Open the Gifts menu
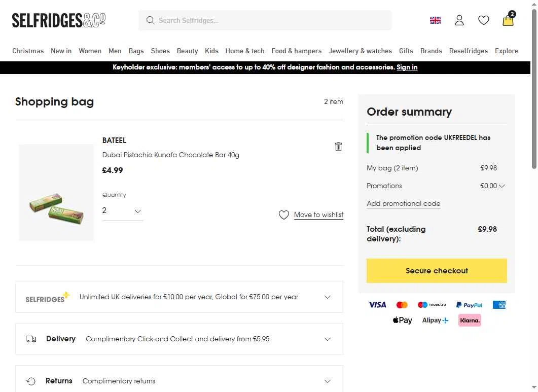This screenshot has height=392, width=538. point(406,51)
